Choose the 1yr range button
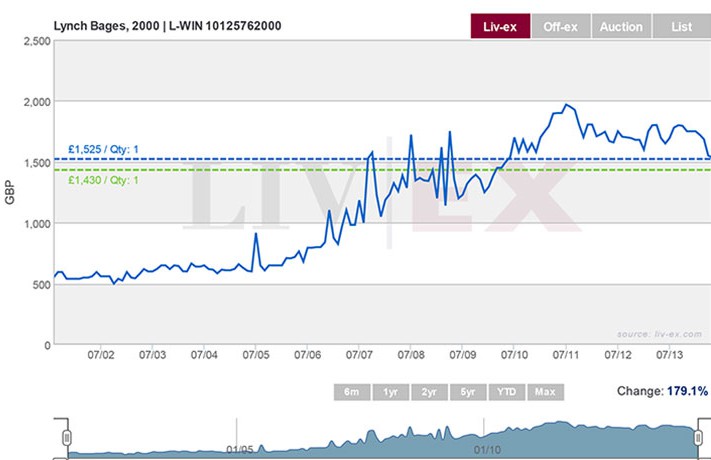Viewport: 711px width, 460px height. [390, 392]
